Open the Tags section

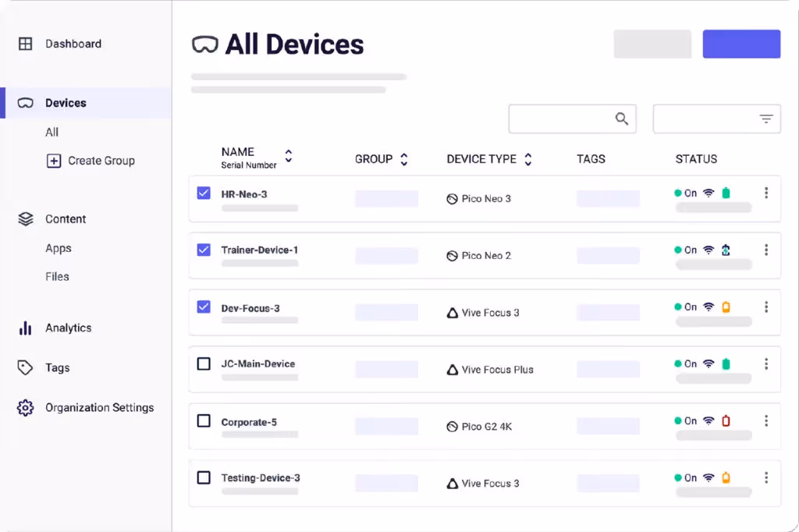58,368
